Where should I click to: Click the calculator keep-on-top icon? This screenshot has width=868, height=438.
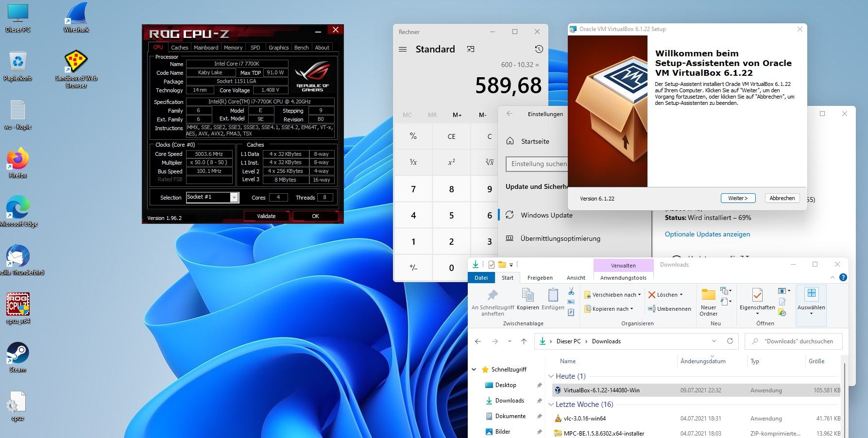470,49
